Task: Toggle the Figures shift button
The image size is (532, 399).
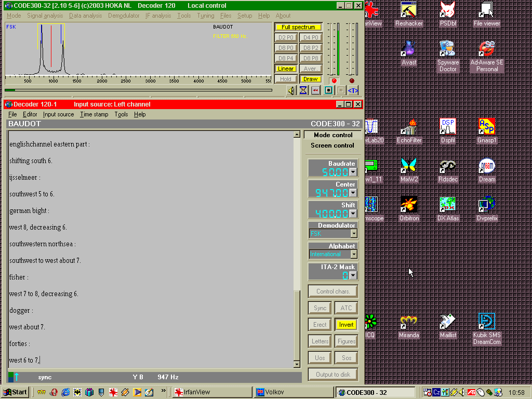Action: (x=346, y=341)
